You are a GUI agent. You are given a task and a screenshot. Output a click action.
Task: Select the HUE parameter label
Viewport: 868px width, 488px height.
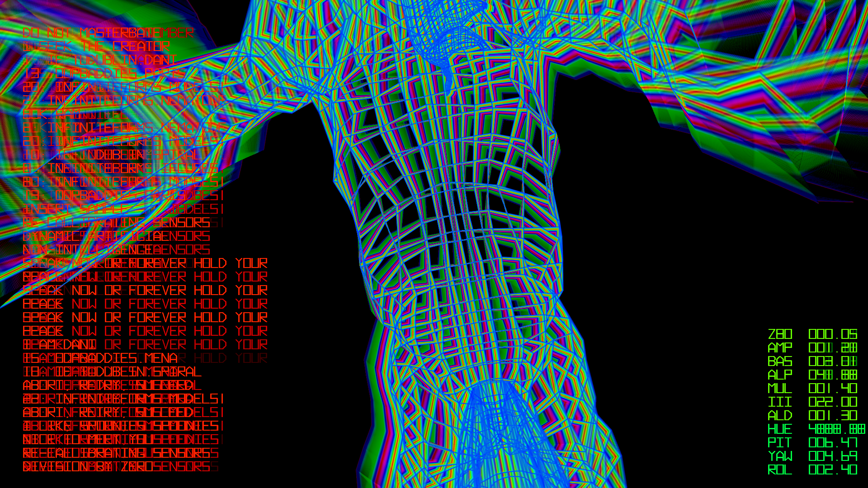(x=780, y=429)
